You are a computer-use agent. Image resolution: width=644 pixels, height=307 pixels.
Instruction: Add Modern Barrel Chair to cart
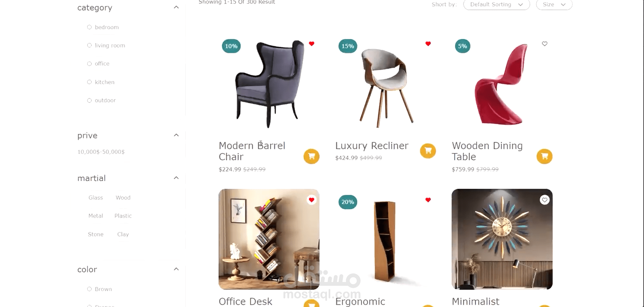pyautogui.click(x=311, y=157)
